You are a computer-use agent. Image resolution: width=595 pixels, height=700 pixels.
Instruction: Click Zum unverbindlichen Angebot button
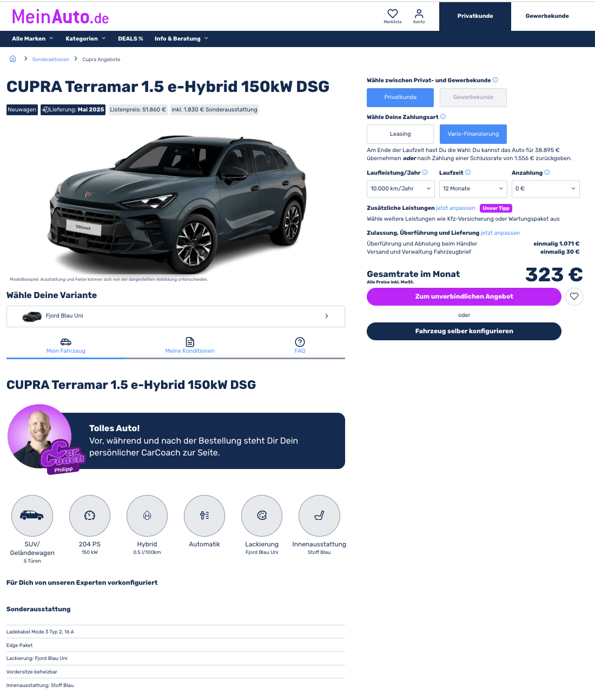pyautogui.click(x=464, y=296)
